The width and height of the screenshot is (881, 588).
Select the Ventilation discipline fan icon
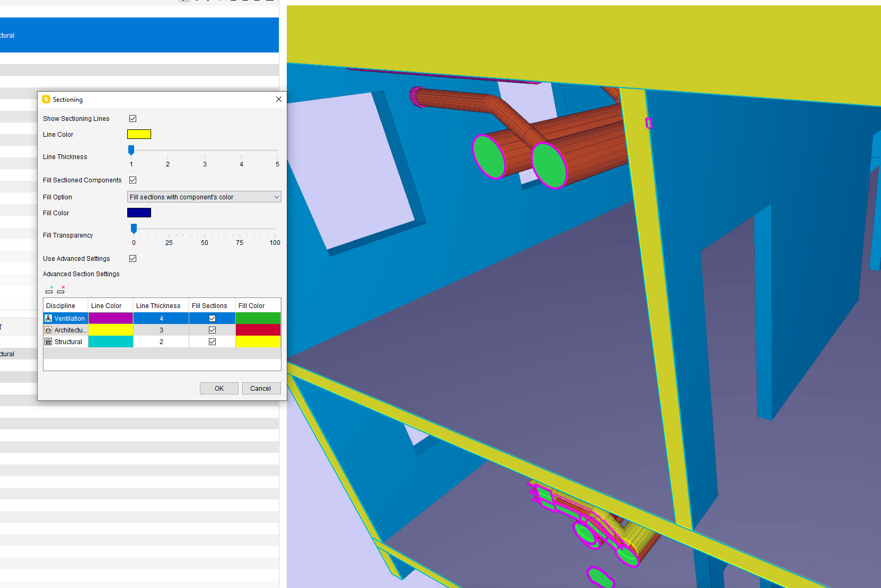click(x=49, y=319)
